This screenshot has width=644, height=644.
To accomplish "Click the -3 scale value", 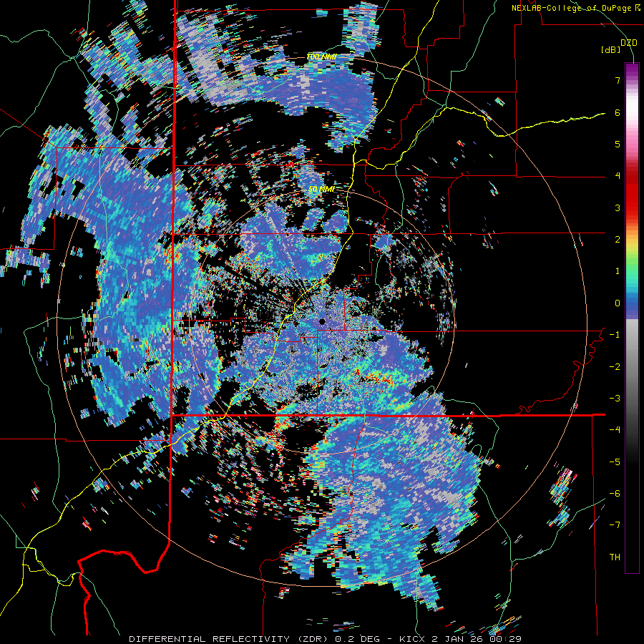I will [x=615, y=399].
